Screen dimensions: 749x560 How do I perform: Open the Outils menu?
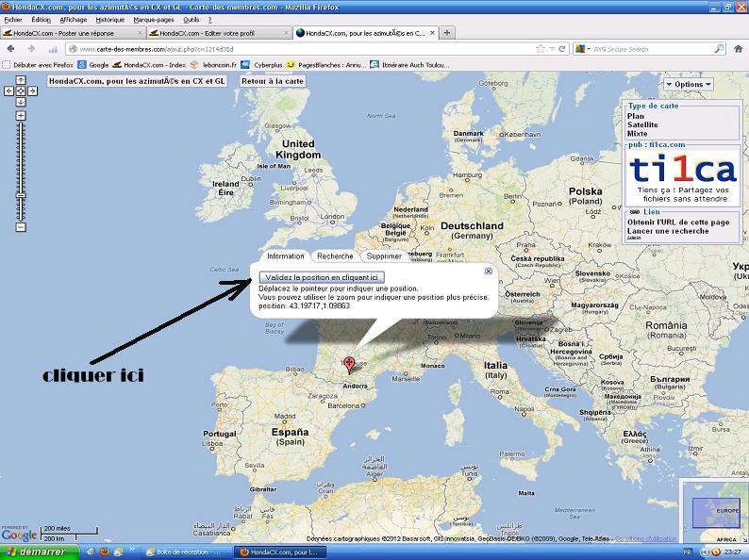191,20
